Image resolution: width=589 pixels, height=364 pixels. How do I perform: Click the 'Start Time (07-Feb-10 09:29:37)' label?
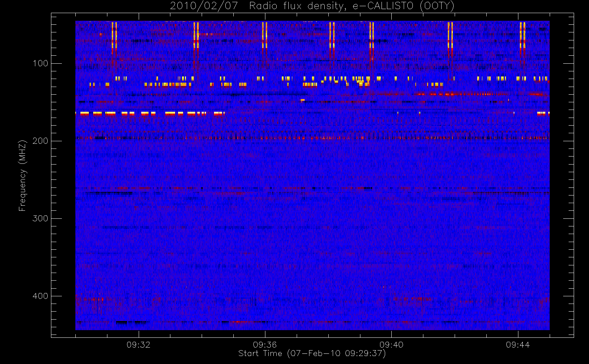click(312, 353)
